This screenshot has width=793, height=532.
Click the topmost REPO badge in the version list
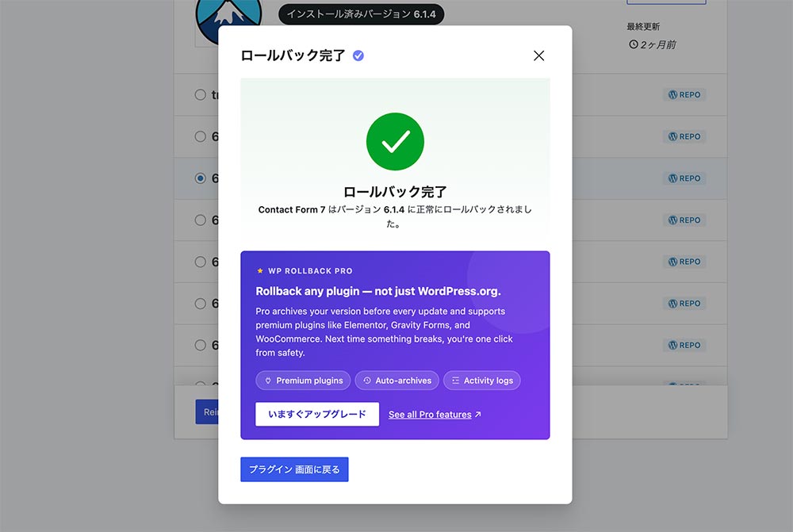684,94
